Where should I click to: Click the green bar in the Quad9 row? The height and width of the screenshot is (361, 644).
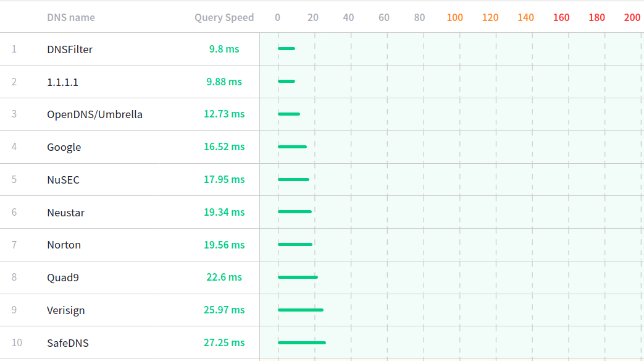coord(298,277)
